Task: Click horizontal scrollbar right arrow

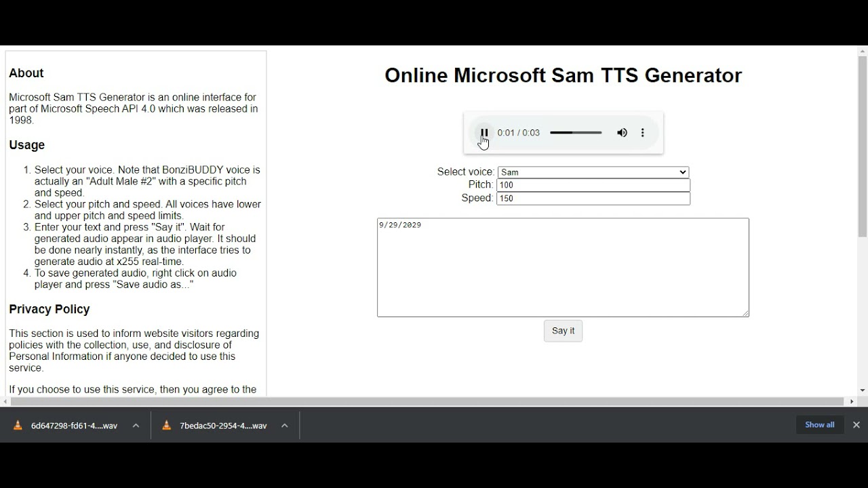Action: [852, 402]
